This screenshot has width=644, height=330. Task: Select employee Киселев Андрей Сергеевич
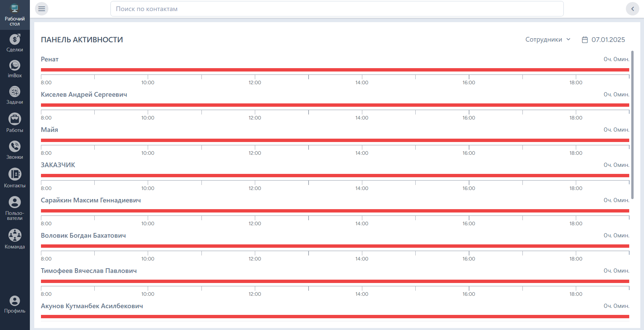(x=84, y=95)
